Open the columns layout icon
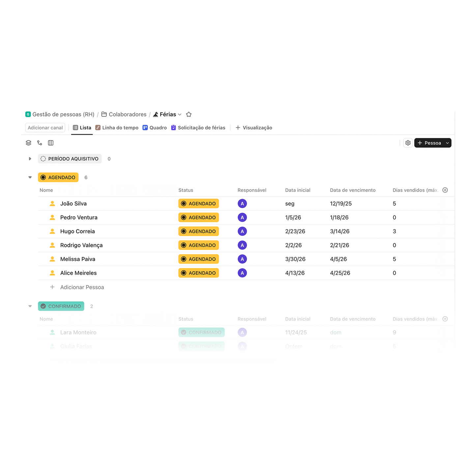This screenshot has height=476, width=476. [x=51, y=143]
